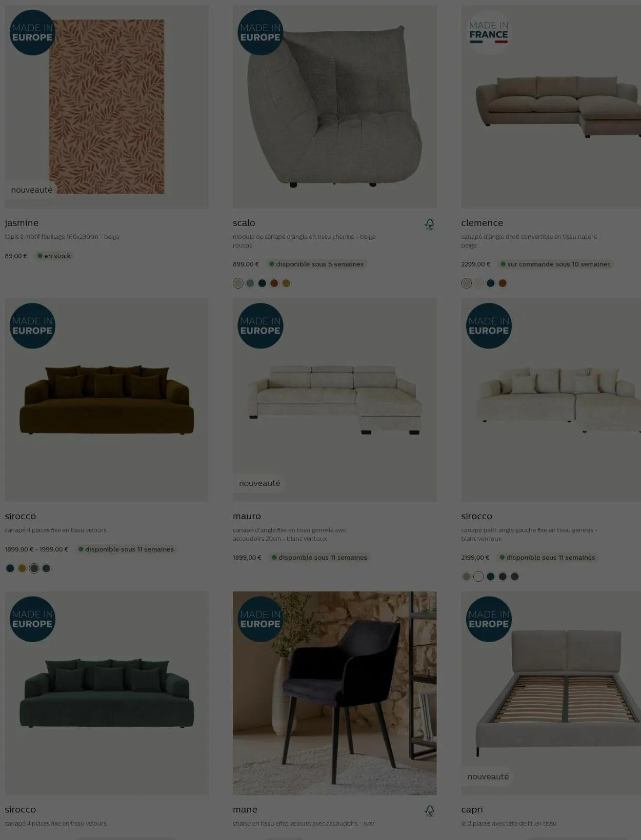Screen dimensions: 641x840
Task: Click the FSC icon beside mane
Action: 429,811
